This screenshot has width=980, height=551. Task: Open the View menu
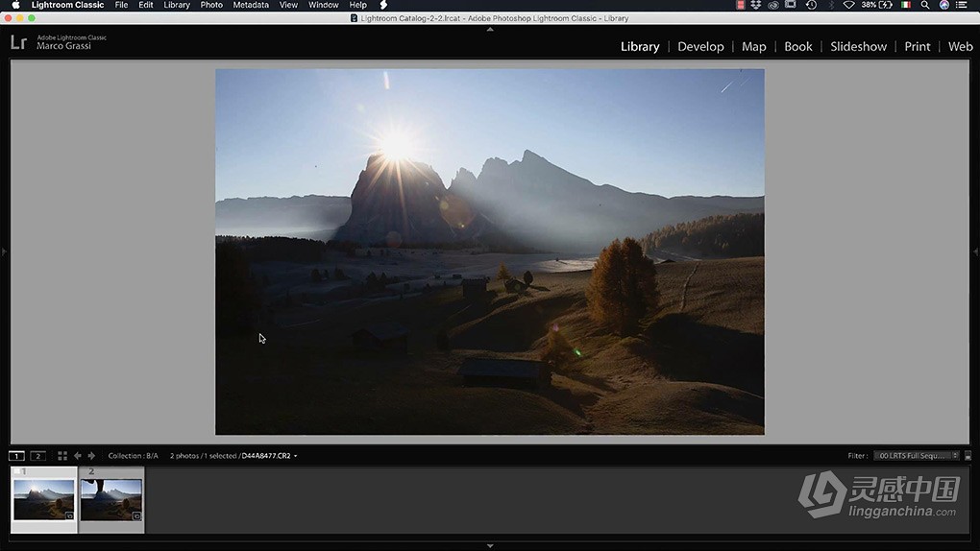tap(288, 5)
